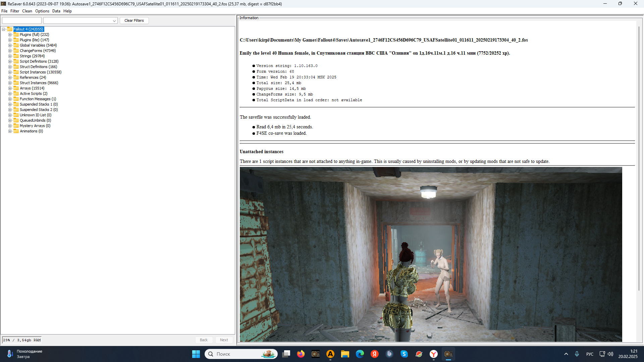Viewport: 644px width, 362px height.
Task: Open the filter combo box dropdown
Action: click(114, 21)
